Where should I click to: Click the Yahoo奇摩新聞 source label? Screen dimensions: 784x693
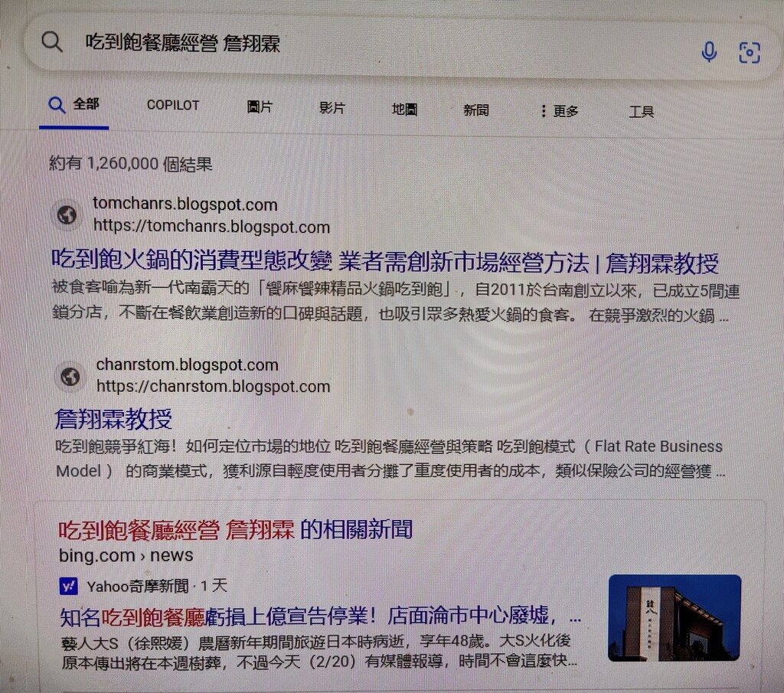pyautogui.click(x=138, y=586)
